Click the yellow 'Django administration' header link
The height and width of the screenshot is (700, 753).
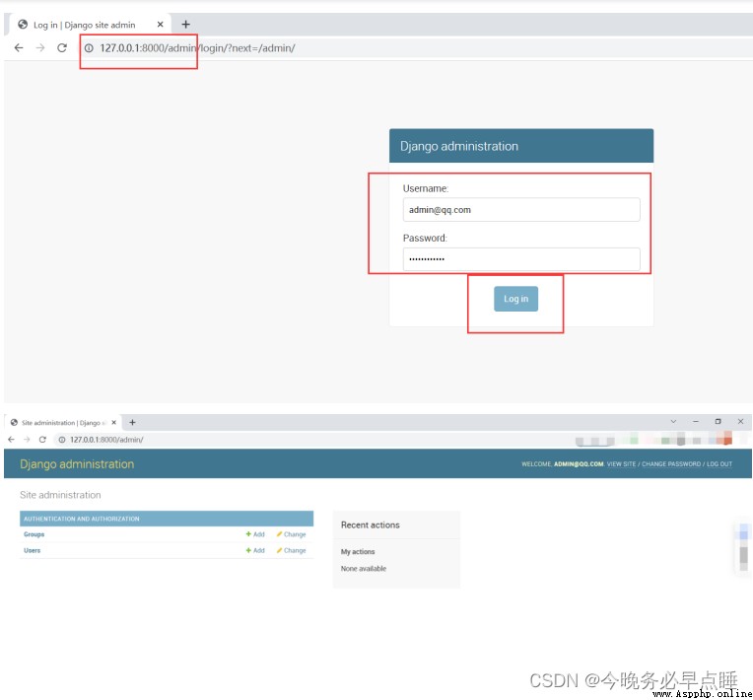(x=77, y=464)
